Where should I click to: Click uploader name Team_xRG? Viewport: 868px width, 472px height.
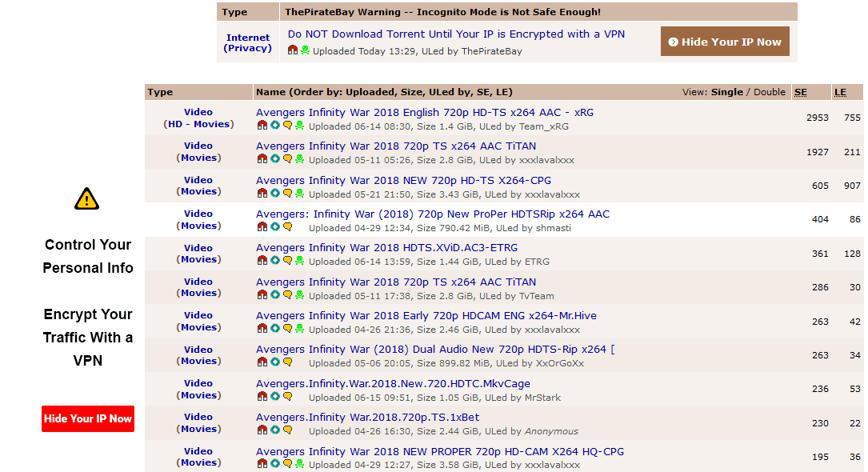(x=544, y=126)
